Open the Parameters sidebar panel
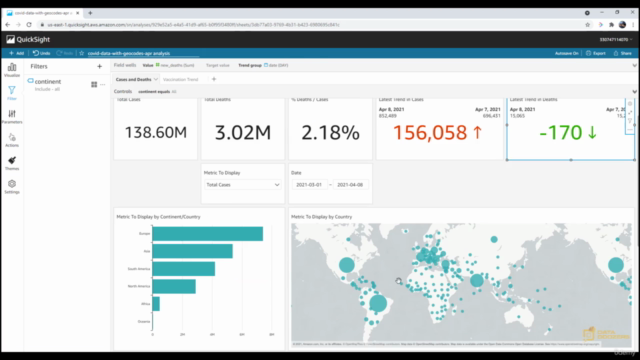Image resolution: width=640 pixels, height=360 pixels. pyautogui.click(x=12, y=116)
